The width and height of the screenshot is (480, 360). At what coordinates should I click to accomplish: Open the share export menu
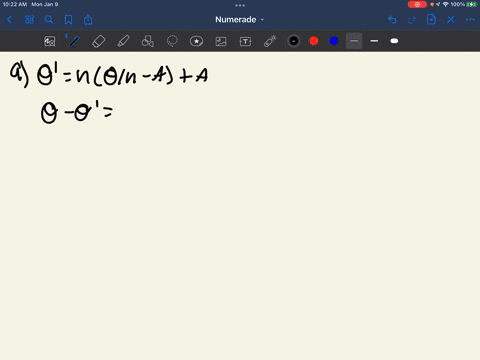click(88, 20)
